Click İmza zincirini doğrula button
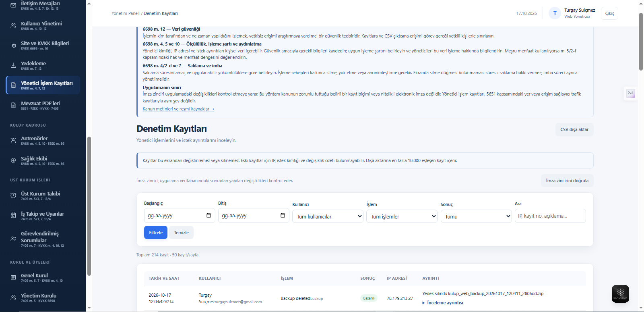644x312 pixels. (567, 181)
